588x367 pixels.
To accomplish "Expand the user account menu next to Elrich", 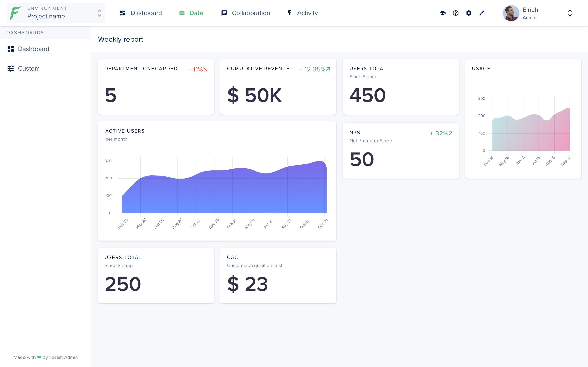I will click(x=570, y=13).
